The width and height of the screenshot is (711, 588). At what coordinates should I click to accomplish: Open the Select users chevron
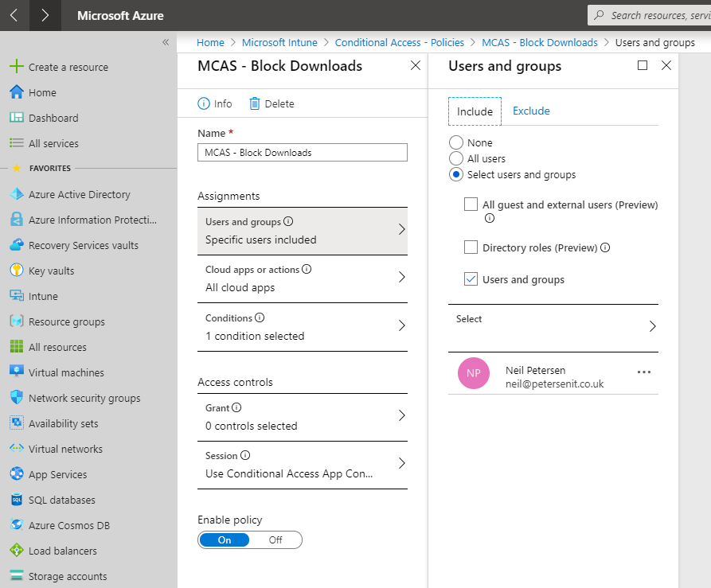pos(653,326)
